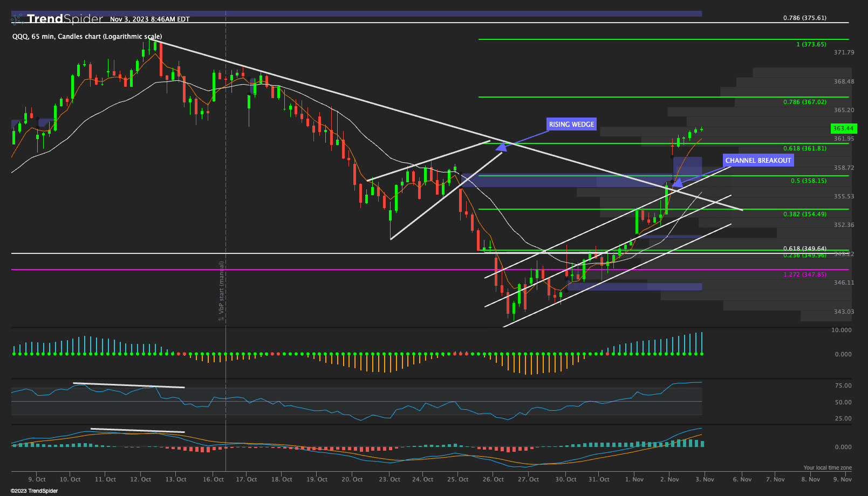Click the QQQ 65 min chart title
868x496 pixels.
coord(87,37)
